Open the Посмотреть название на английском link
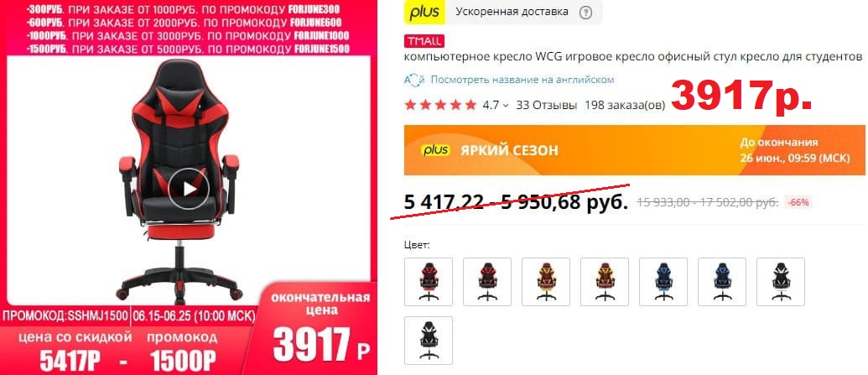 (522, 80)
